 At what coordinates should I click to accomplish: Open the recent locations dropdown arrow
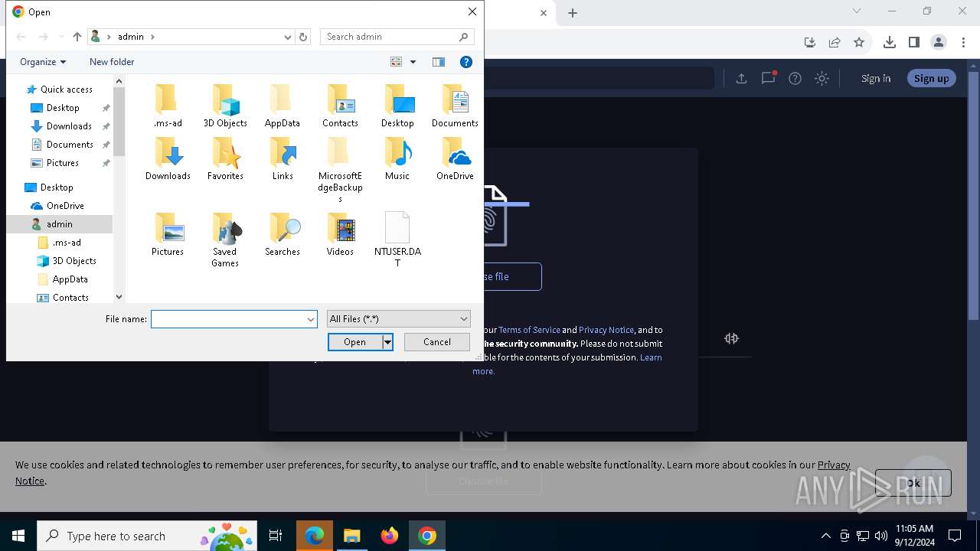[61, 37]
